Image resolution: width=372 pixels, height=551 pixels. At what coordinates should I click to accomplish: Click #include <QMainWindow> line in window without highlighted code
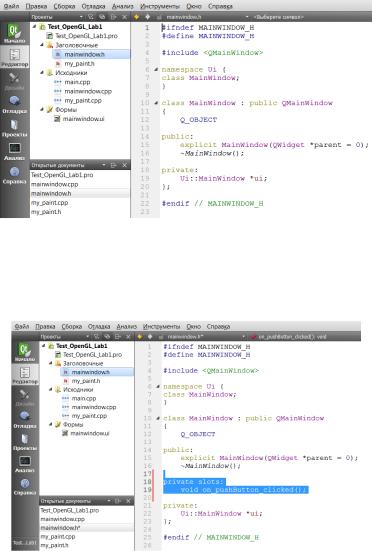212,53
